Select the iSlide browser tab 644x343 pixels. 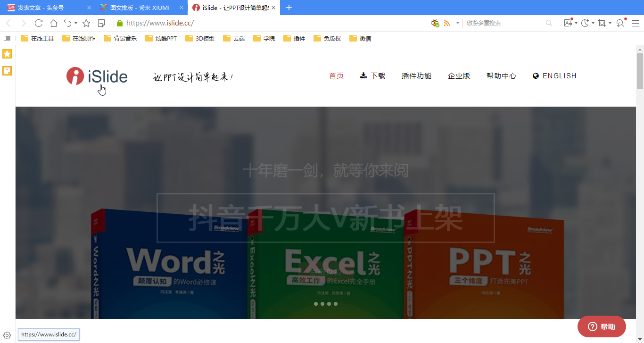[233, 8]
